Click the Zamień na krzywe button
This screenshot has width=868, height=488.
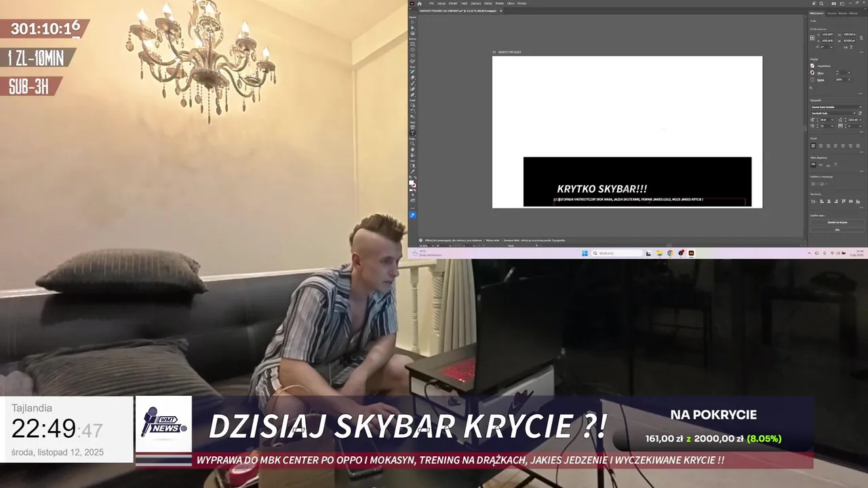(x=837, y=222)
